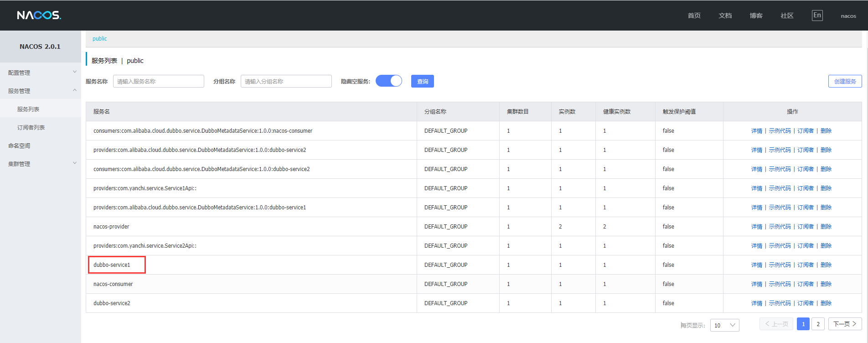Click providers:com.yanchi.service.Service2Api:: service name

pos(145,245)
